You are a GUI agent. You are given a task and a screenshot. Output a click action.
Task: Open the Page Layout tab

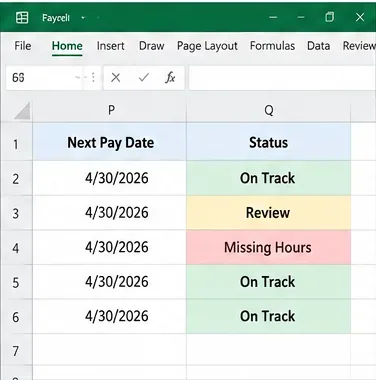(x=207, y=46)
